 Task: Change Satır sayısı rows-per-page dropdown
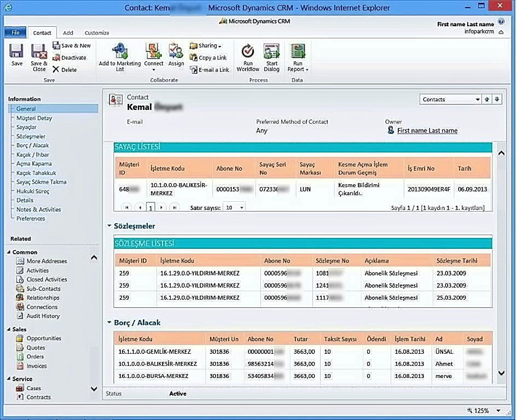(x=234, y=207)
